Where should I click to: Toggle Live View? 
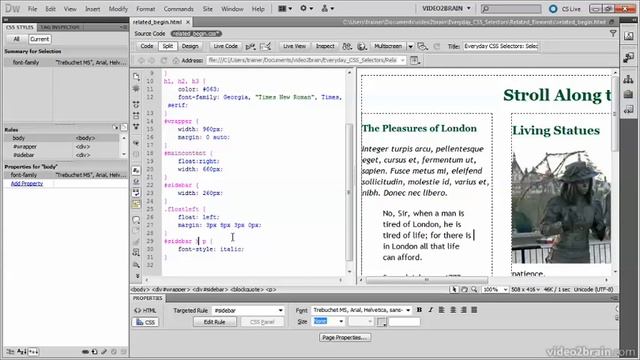point(294,46)
